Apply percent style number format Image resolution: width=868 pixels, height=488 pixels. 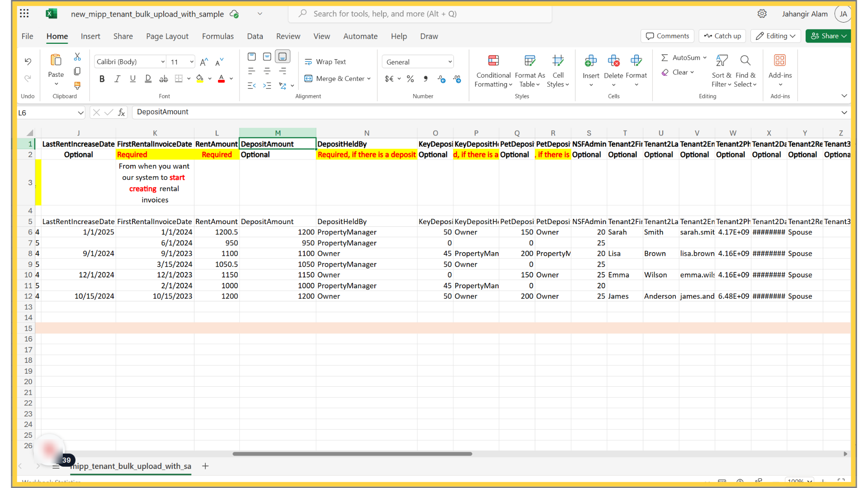click(x=410, y=79)
